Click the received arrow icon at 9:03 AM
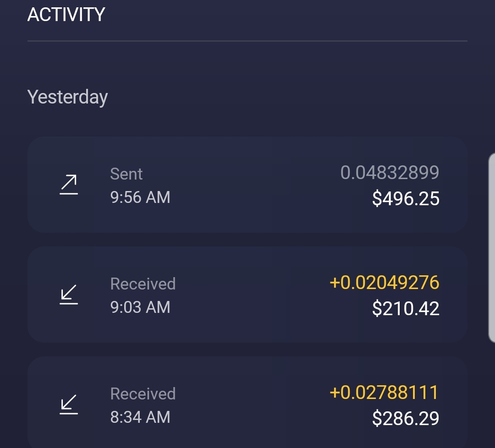This screenshot has height=448, width=495. point(69,295)
